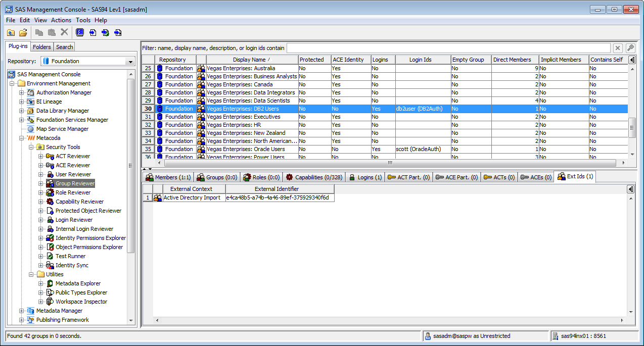This screenshot has height=346, width=644.
Task: Click the Metadata Explorer icon
Action: (x=50, y=283)
